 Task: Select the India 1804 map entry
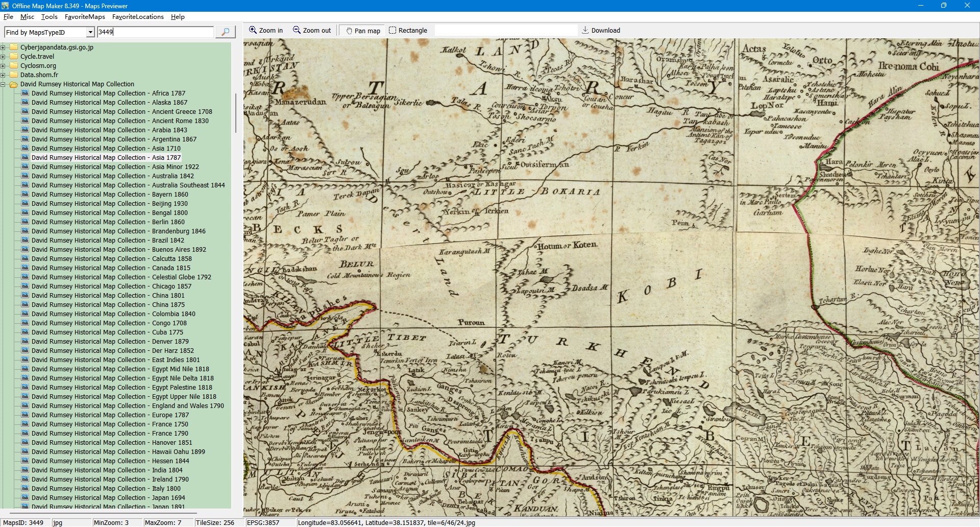(107, 470)
